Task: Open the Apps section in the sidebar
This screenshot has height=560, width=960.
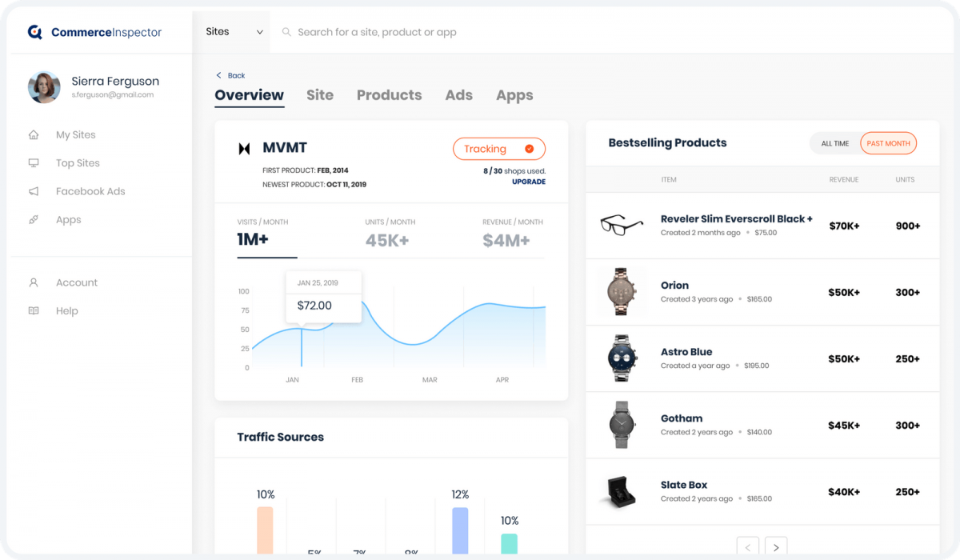Action: 68,219
